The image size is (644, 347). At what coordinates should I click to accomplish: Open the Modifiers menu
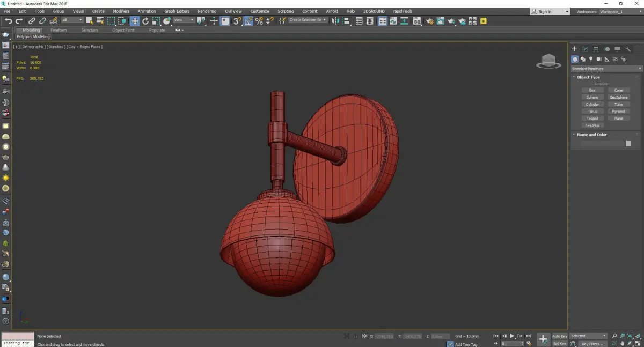(121, 11)
